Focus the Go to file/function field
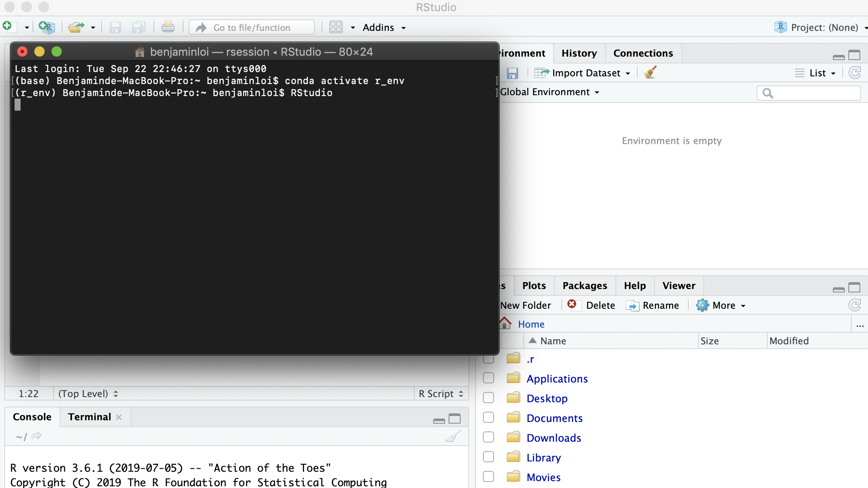The height and width of the screenshot is (488, 868). pyautogui.click(x=252, y=27)
